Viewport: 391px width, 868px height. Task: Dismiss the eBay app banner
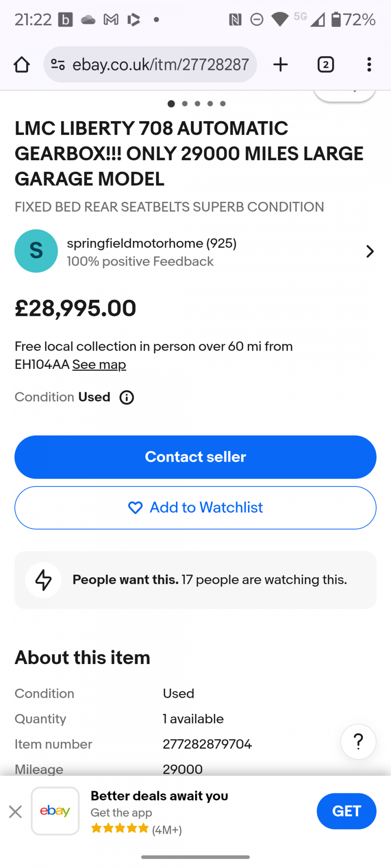click(x=15, y=812)
